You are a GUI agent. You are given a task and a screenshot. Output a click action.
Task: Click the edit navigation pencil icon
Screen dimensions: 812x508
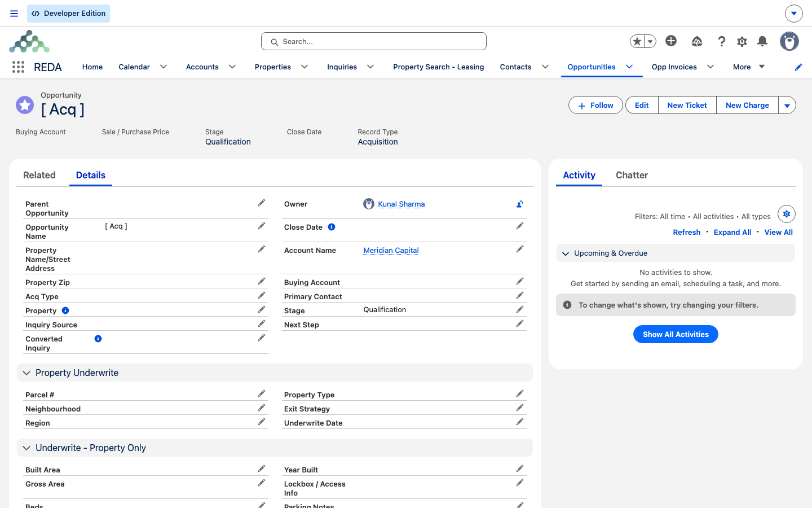pos(798,67)
